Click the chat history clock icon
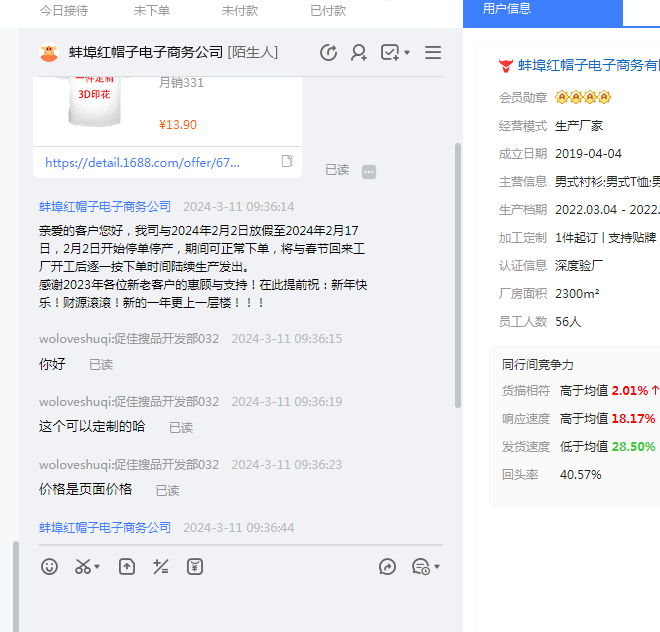660x632 pixels. coord(421,567)
